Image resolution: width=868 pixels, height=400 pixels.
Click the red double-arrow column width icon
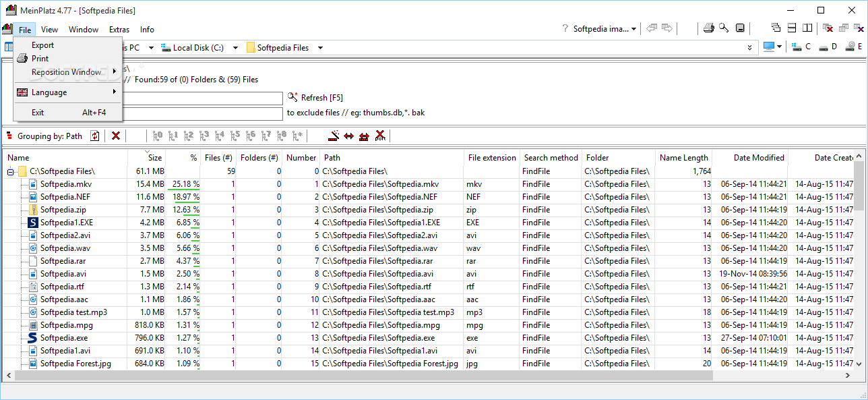pos(348,136)
